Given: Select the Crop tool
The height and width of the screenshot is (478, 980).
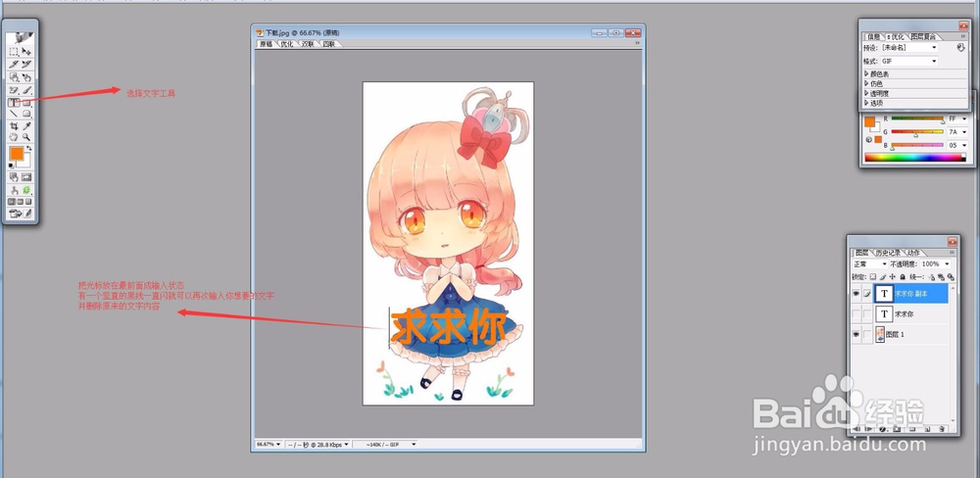Looking at the screenshot, I should [x=13, y=126].
